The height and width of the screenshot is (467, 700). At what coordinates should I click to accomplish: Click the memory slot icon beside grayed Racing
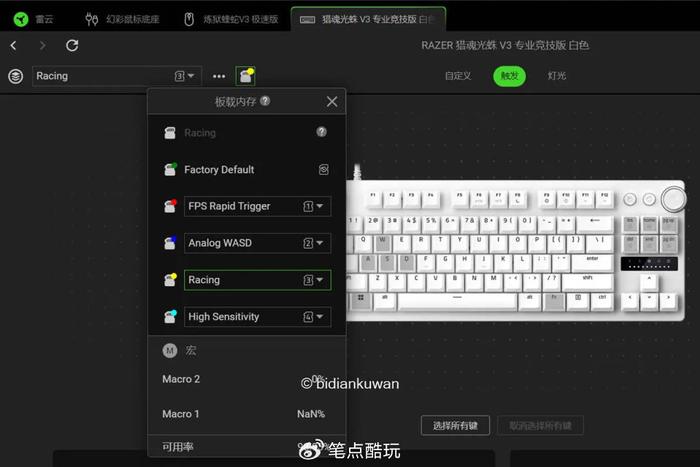(x=170, y=133)
